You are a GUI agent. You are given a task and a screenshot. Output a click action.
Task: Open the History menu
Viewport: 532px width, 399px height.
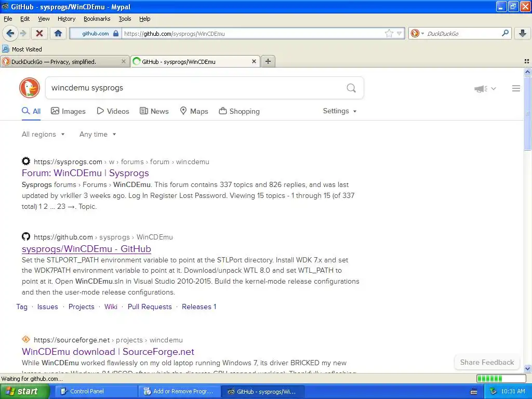click(x=66, y=19)
